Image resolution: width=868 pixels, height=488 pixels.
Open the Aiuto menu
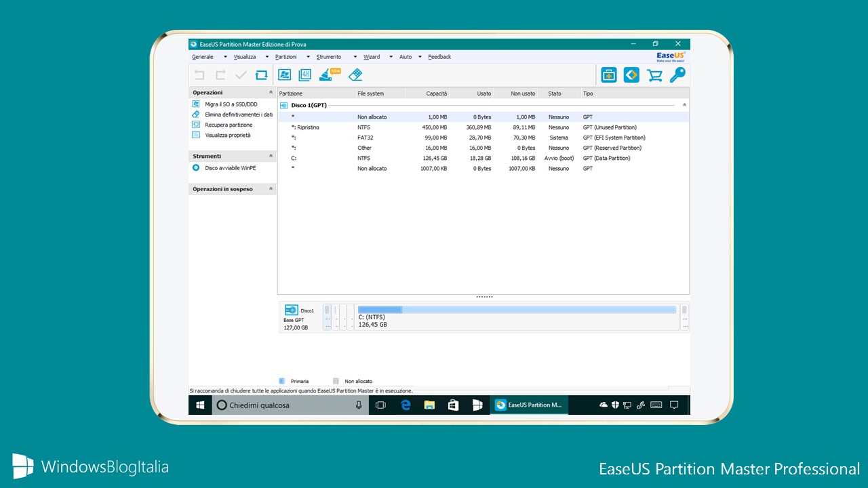coord(406,57)
